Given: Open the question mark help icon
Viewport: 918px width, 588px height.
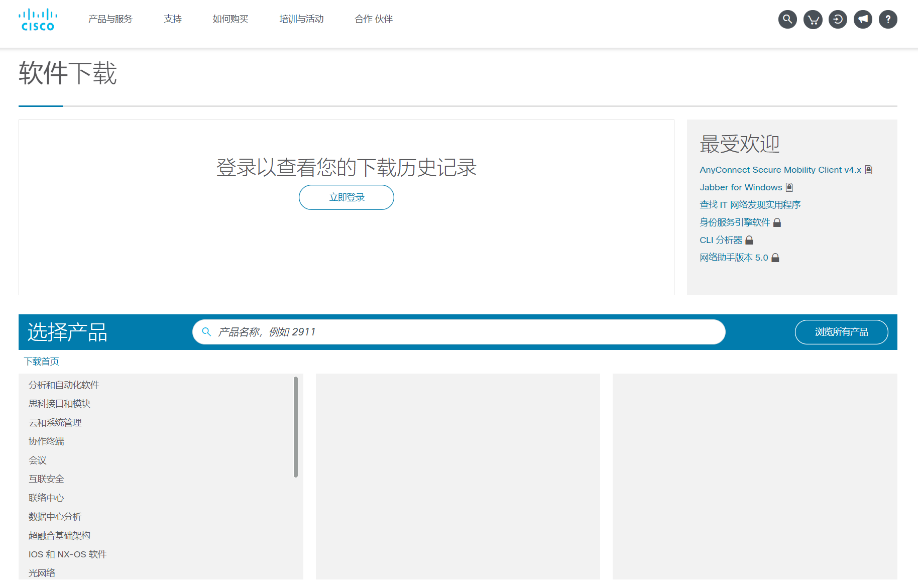Looking at the screenshot, I should (x=888, y=20).
